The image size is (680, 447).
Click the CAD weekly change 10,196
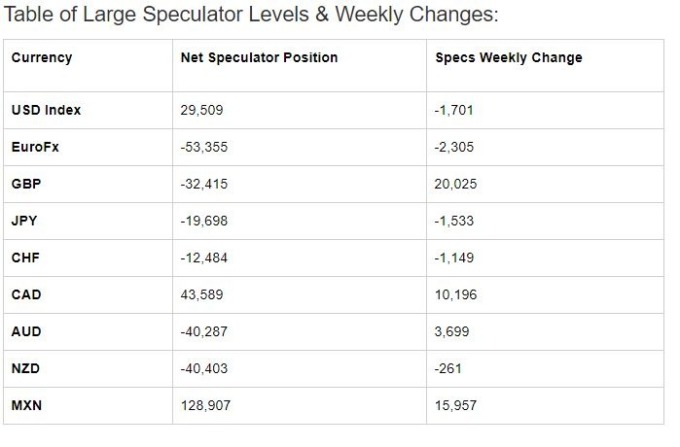tap(456, 294)
